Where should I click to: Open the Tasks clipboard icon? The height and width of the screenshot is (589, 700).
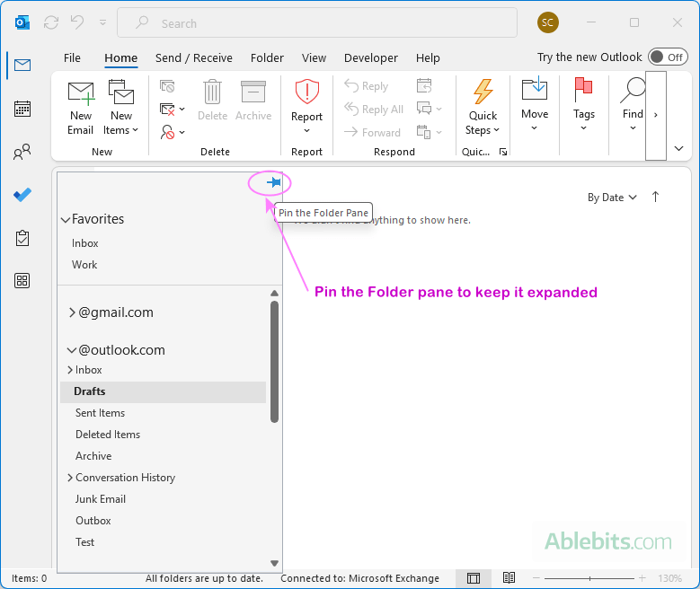click(x=22, y=238)
